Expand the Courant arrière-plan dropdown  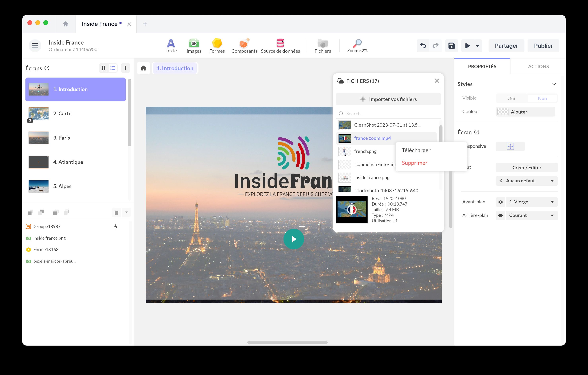(531, 215)
